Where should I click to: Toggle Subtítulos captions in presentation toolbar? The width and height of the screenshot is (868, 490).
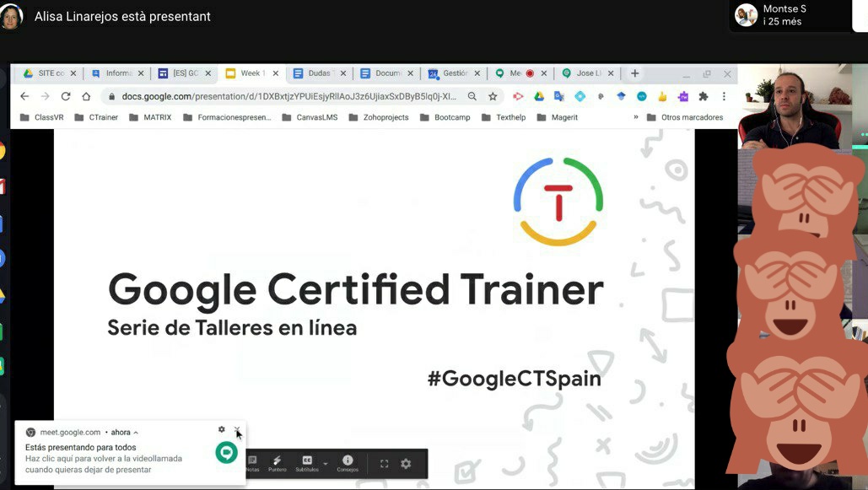[x=307, y=463]
